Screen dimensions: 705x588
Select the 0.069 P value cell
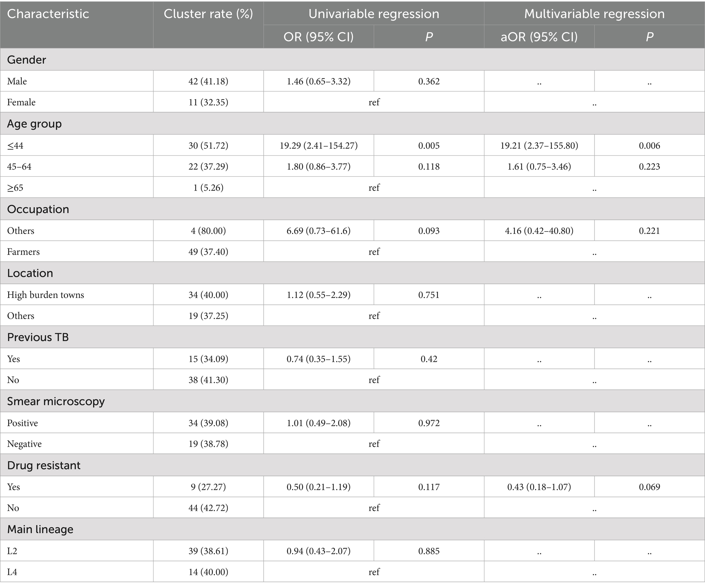point(649,487)
